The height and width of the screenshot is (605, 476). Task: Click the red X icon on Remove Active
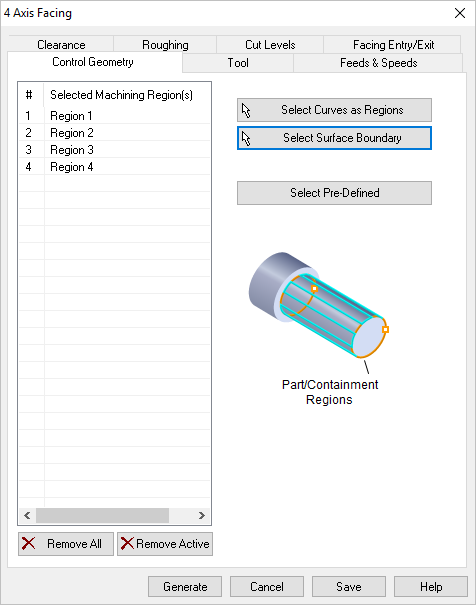click(127, 544)
